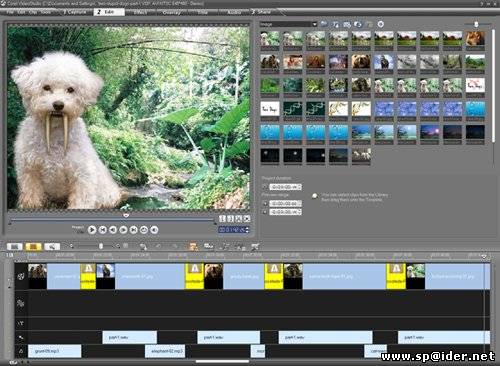Click the insert media files icon

tap(143, 247)
